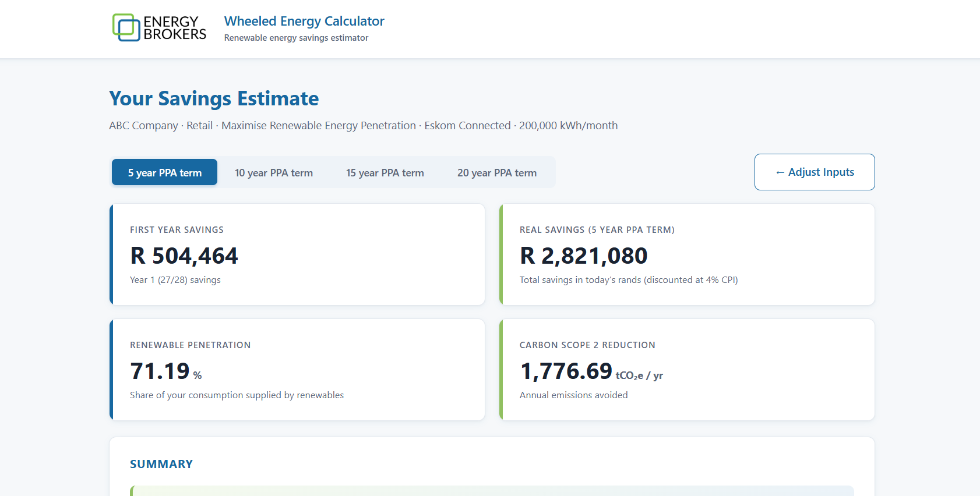
Task: Click the ABC Company summary line
Action: pyautogui.click(x=364, y=125)
